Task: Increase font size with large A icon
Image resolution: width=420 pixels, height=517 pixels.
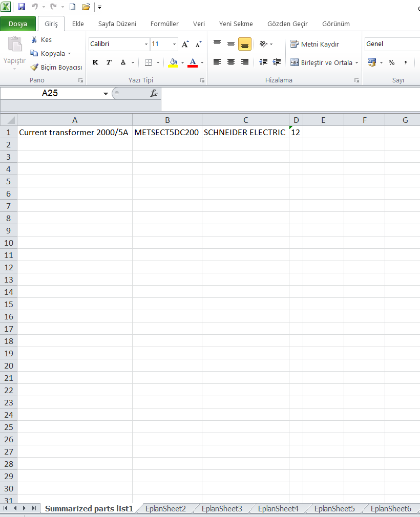Action: [185, 44]
